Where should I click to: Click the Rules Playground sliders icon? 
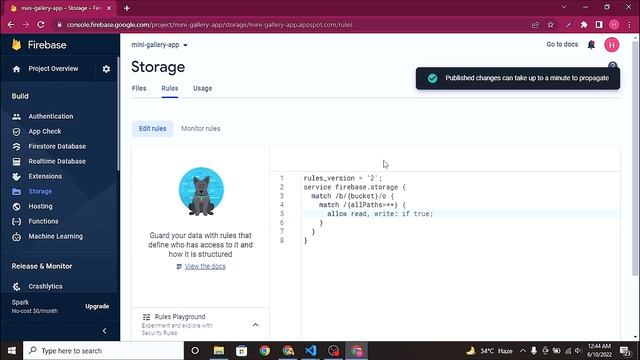click(x=146, y=317)
